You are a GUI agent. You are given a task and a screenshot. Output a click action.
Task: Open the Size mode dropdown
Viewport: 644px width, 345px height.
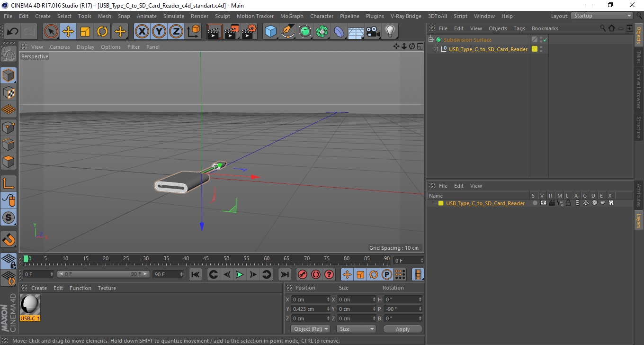356,329
